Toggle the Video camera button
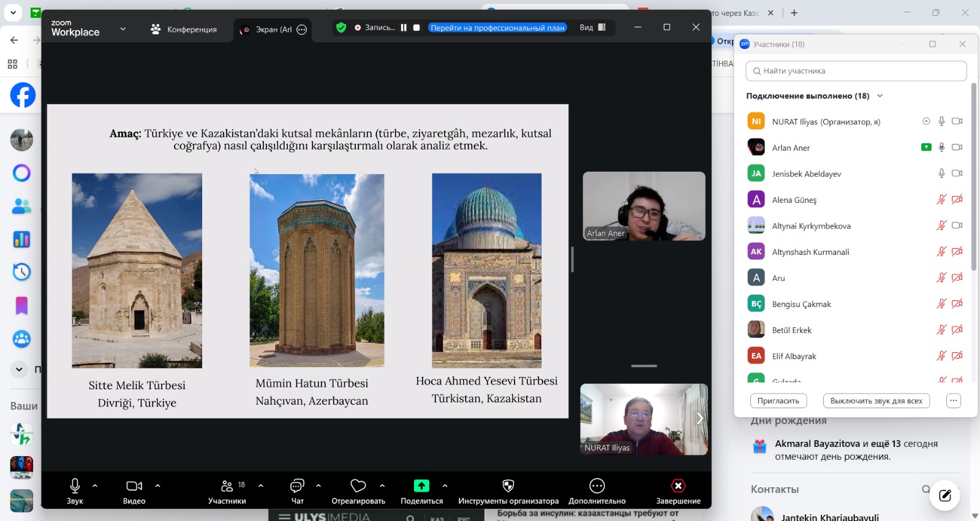This screenshot has height=521, width=980. [134, 486]
